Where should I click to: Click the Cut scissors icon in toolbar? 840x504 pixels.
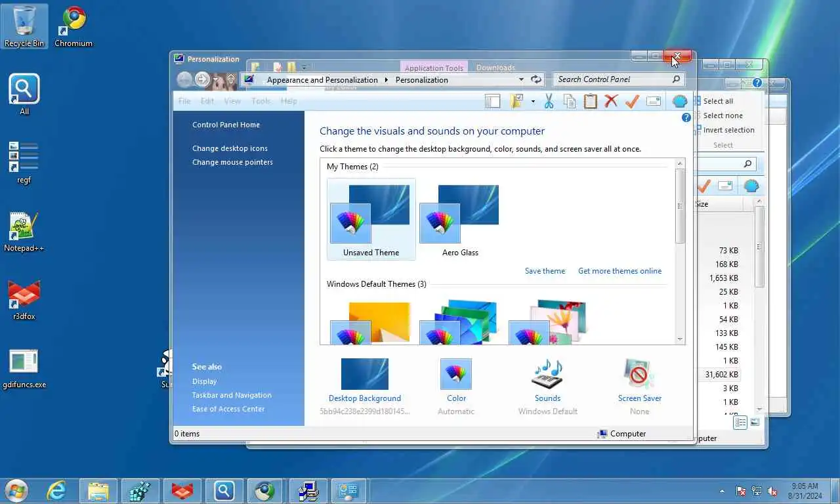pos(549,101)
